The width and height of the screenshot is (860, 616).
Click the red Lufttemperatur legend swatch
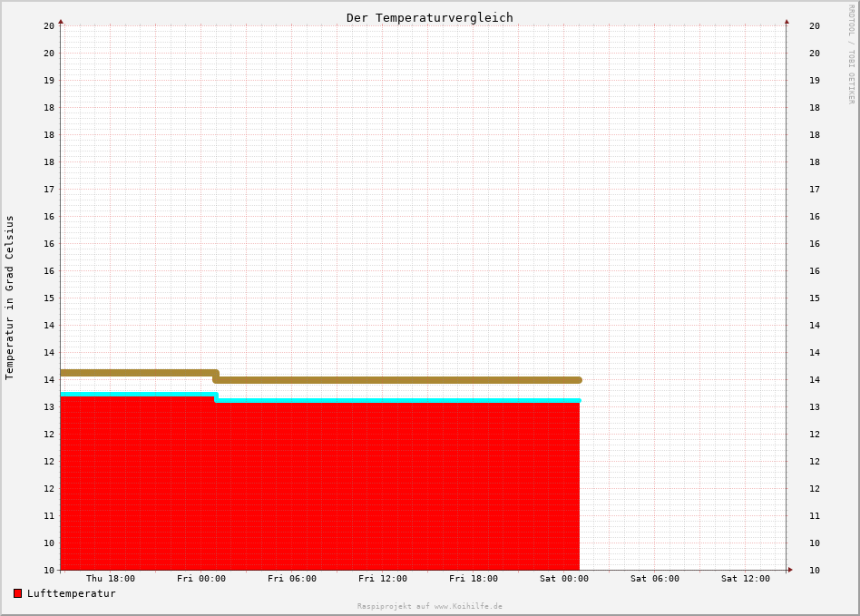click(17, 593)
